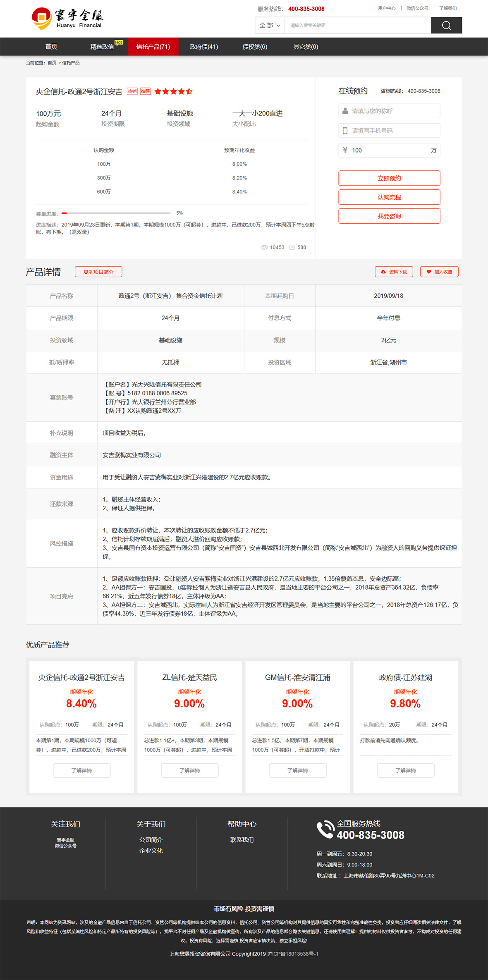This screenshot has height=980, width=488.
Task: Click the star rating icons
Action: [x=173, y=91]
